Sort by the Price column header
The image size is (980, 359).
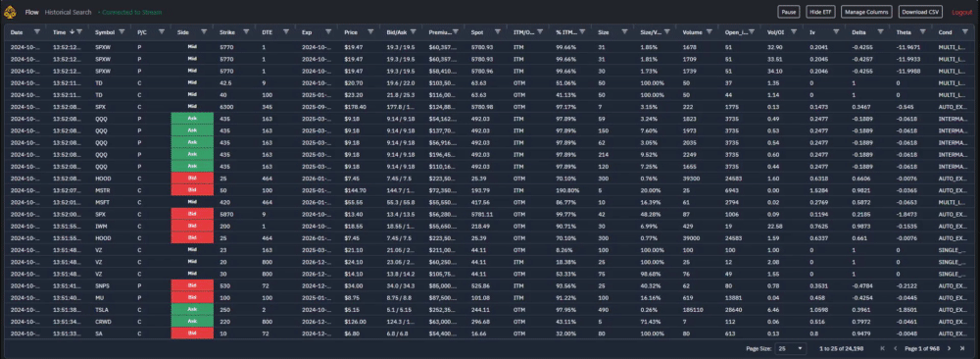(351, 32)
